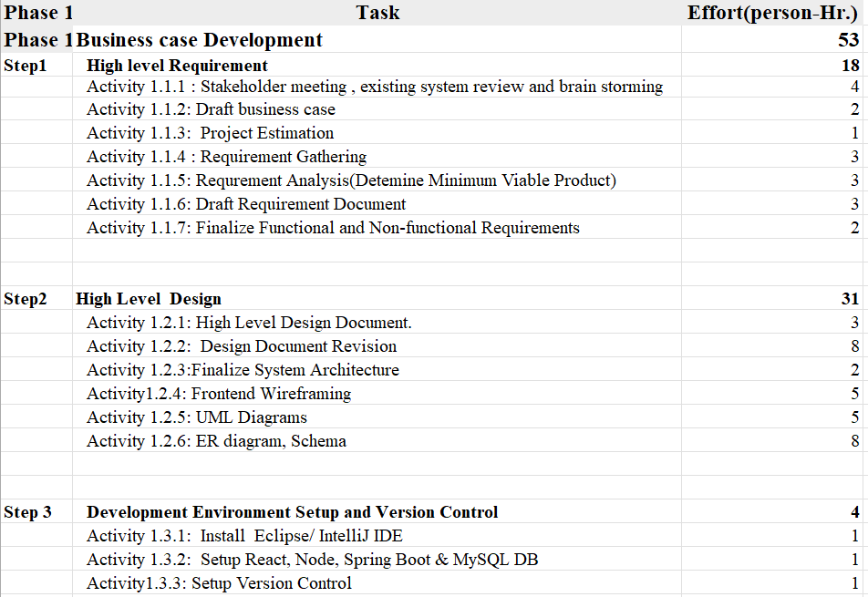This screenshot has width=868, height=597.
Task: Select the 'Effort(person-Hr.)' header cell
Action: pyautogui.click(x=773, y=12)
